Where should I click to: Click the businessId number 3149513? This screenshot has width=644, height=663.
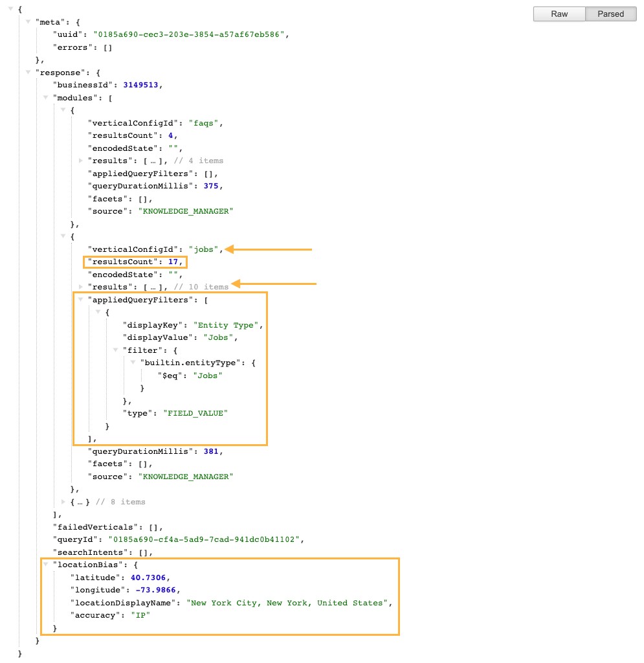point(140,85)
